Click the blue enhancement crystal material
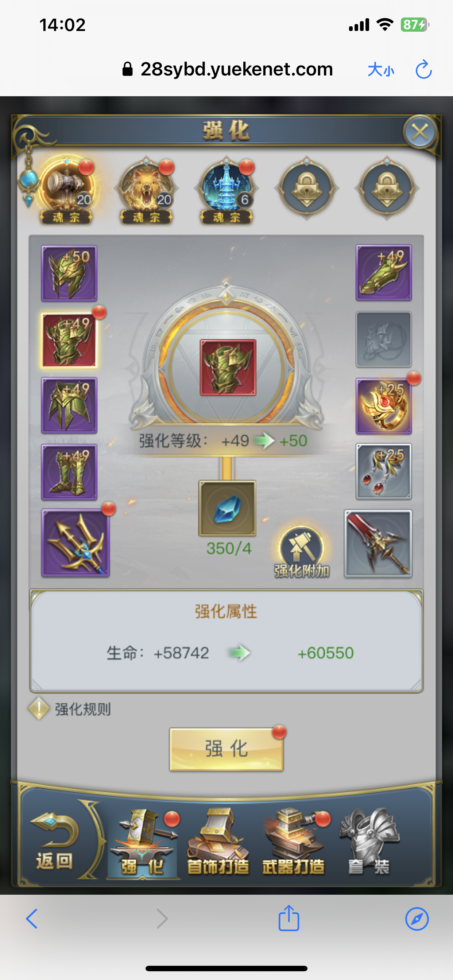This screenshot has height=980, width=453. click(x=227, y=508)
